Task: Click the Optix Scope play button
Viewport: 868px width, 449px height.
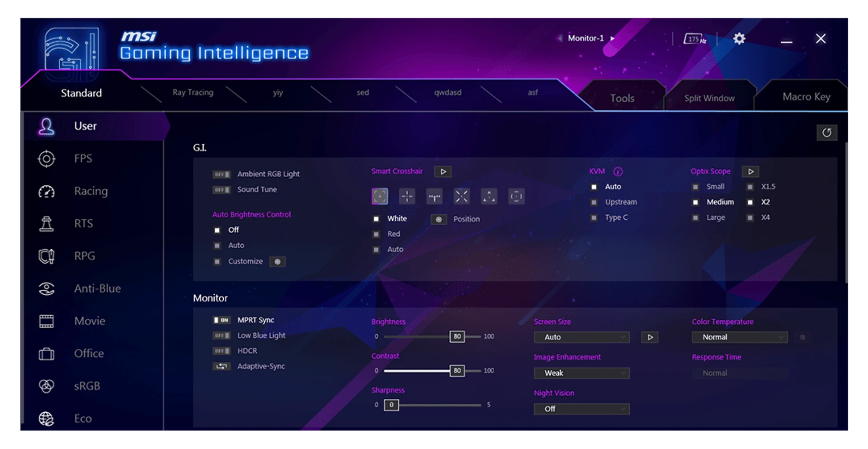Action: tap(750, 172)
